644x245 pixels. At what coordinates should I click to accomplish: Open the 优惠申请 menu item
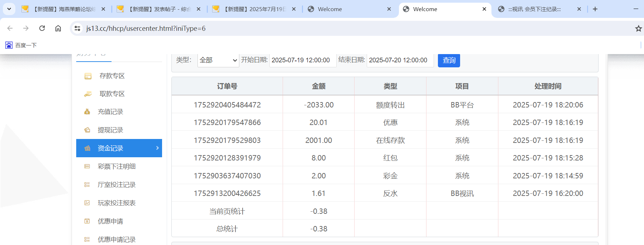coord(110,221)
